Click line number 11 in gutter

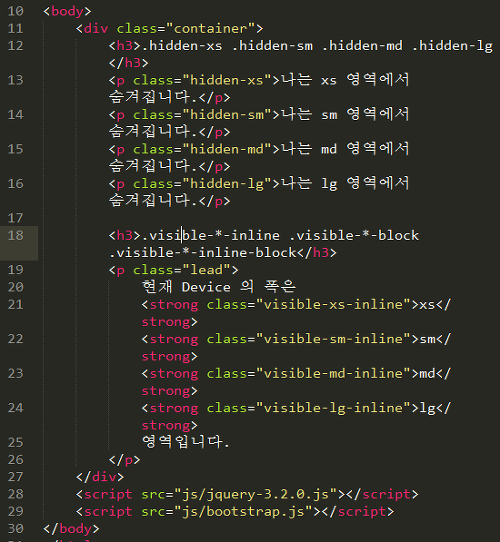(x=16, y=28)
